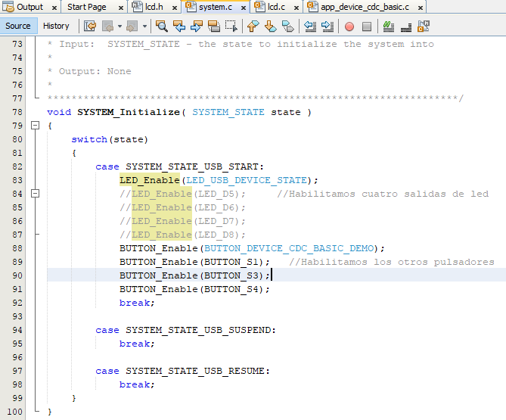Open the Output tab

click(x=29, y=7)
